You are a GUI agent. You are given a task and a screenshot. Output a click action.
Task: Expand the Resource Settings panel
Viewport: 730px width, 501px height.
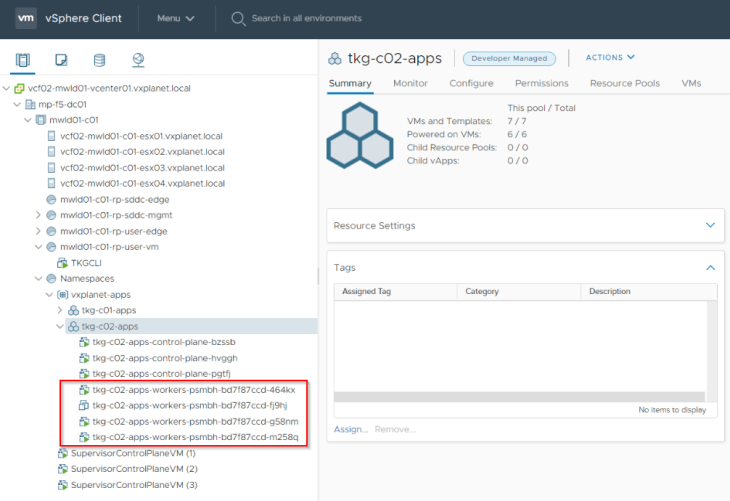coord(710,225)
